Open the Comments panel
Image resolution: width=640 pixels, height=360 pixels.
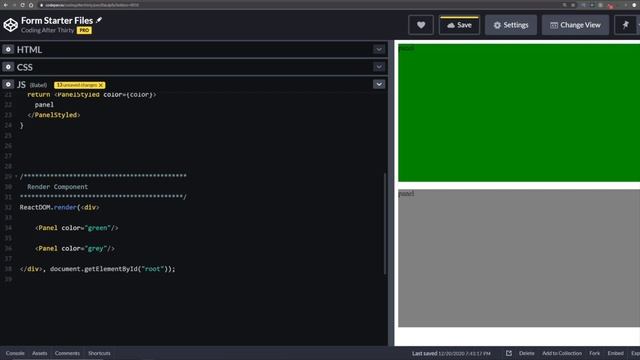pos(67,353)
